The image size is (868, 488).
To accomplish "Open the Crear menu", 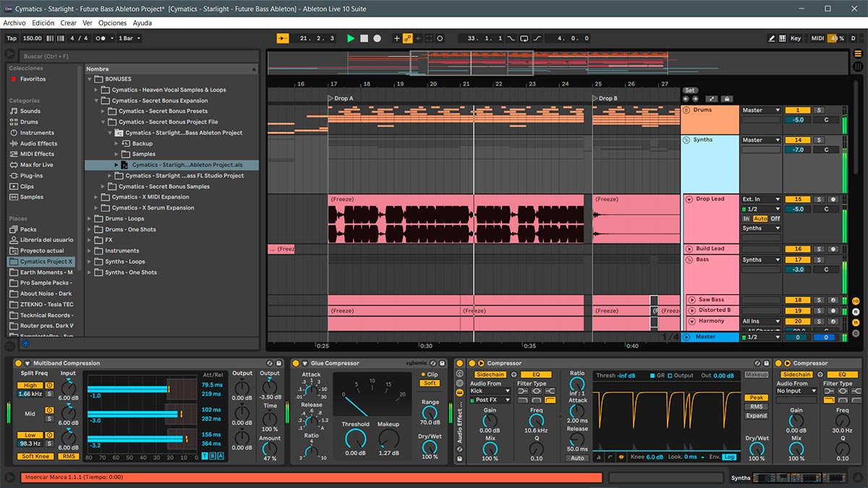I will (69, 23).
